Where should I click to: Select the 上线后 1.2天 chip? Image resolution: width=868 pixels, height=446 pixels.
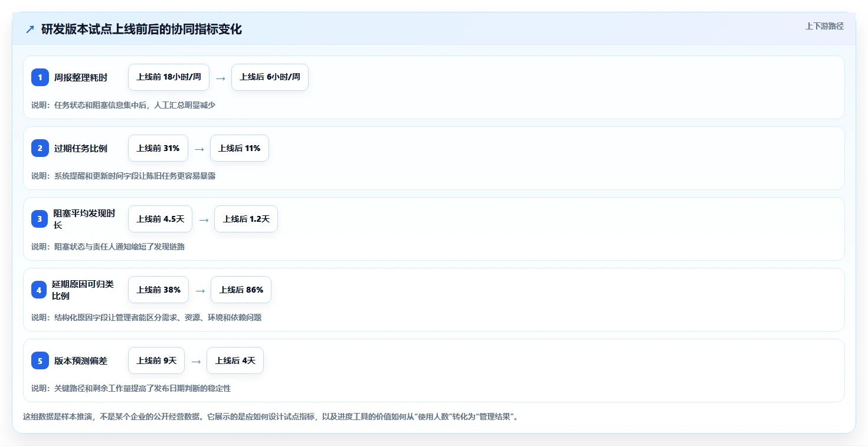point(246,219)
